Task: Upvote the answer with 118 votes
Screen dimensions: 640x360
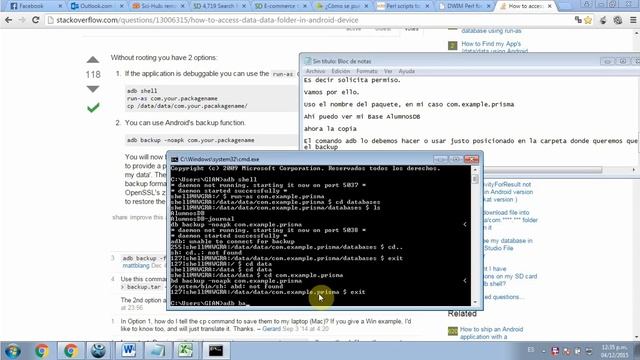Action: (x=93, y=60)
